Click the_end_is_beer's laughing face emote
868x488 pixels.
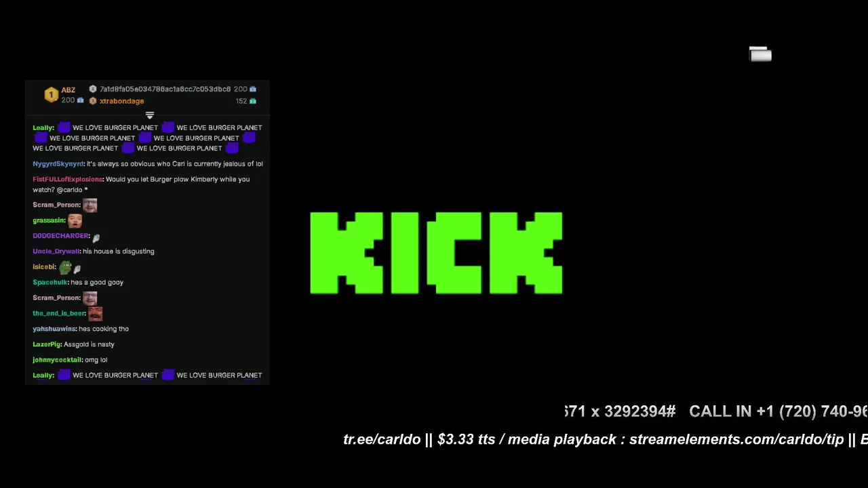click(95, 313)
